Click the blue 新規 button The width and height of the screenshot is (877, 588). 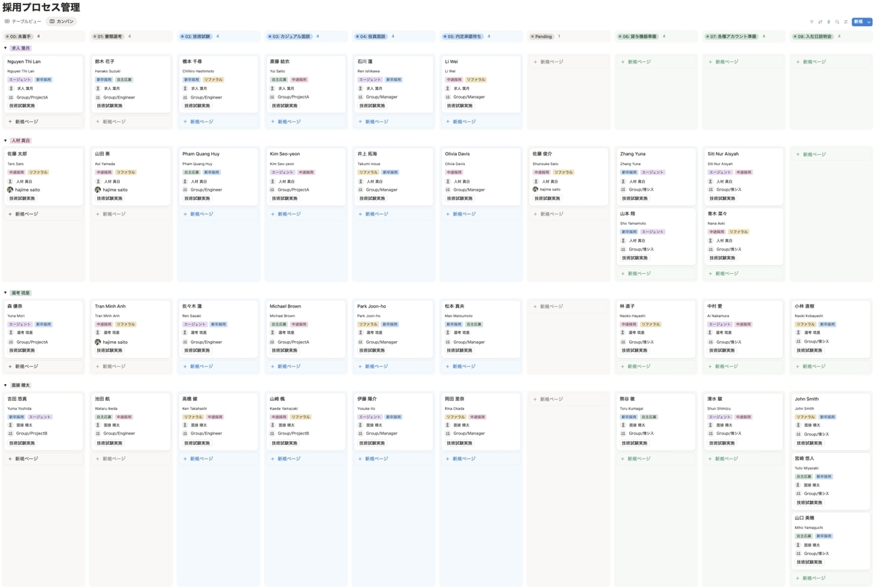coord(858,22)
